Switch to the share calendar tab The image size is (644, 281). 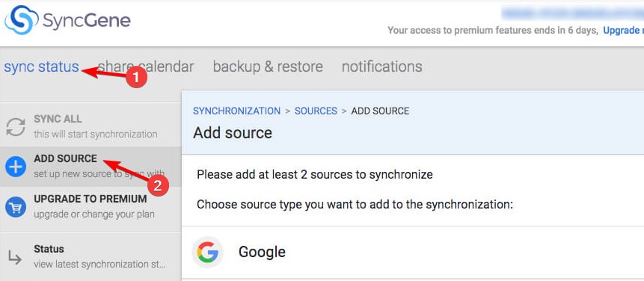point(146,67)
